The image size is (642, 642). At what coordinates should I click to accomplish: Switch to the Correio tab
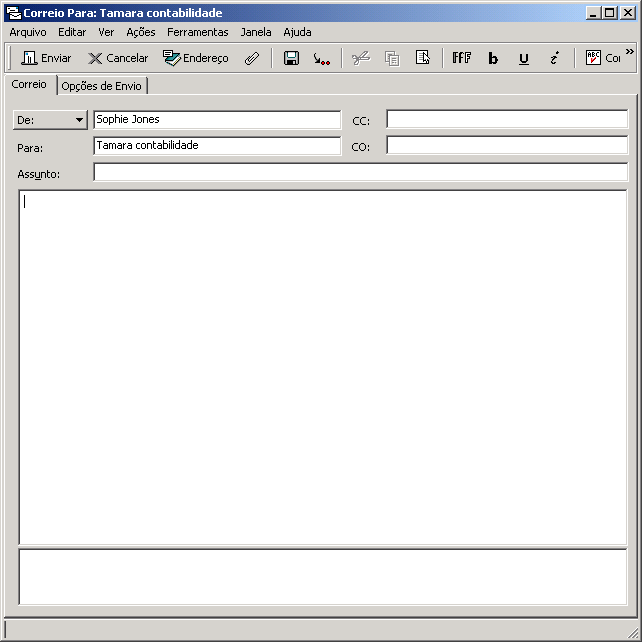click(29, 84)
